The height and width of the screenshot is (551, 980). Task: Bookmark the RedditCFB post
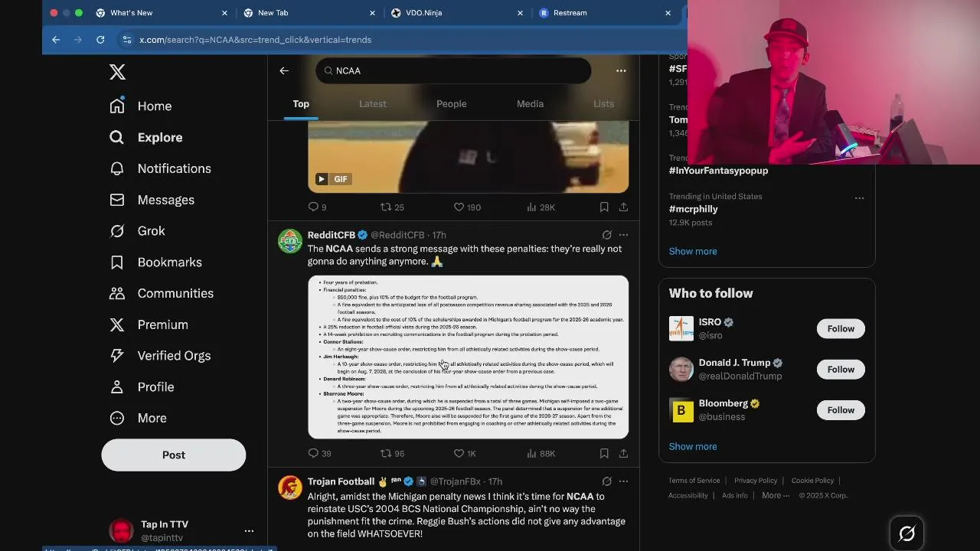click(x=604, y=454)
